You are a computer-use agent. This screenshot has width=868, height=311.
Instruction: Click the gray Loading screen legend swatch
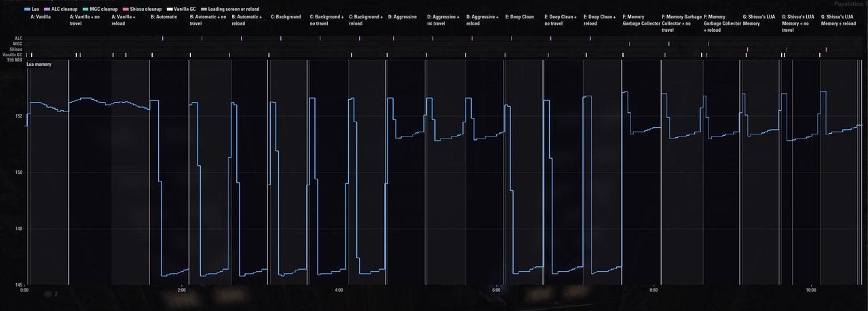pyautogui.click(x=204, y=9)
